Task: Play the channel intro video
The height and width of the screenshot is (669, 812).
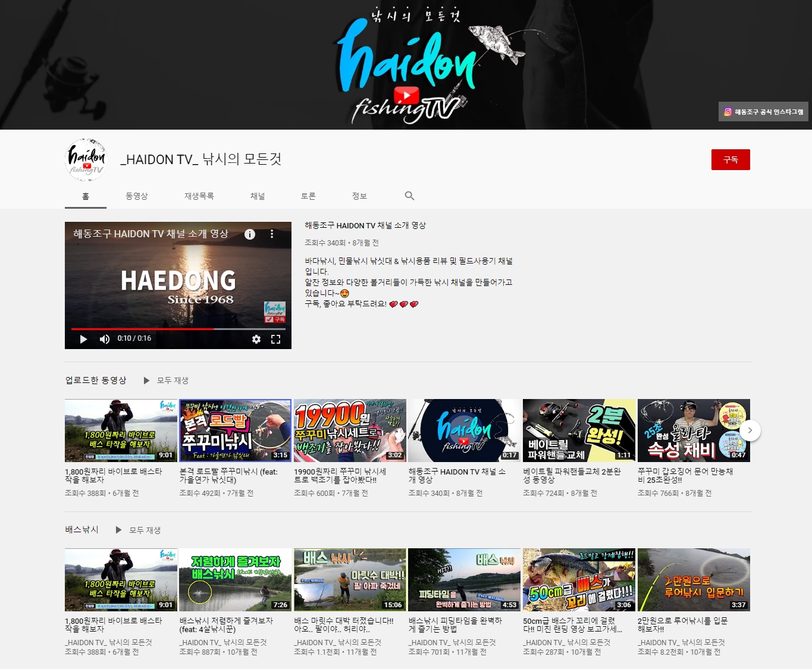Action: tap(83, 339)
